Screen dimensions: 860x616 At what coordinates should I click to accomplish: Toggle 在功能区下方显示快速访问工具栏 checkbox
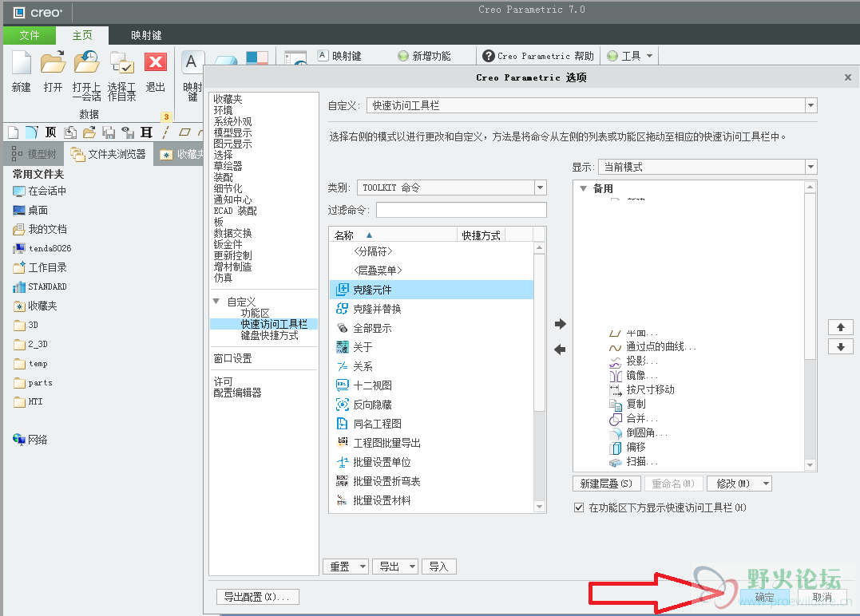click(x=579, y=508)
